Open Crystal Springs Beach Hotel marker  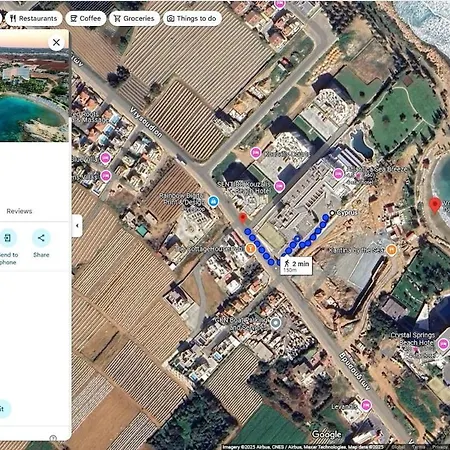(443, 344)
